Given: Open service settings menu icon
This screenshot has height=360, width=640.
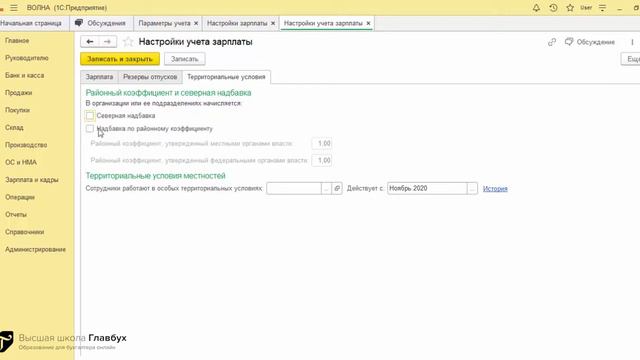Looking at the screenshot, I should point(602,8).
